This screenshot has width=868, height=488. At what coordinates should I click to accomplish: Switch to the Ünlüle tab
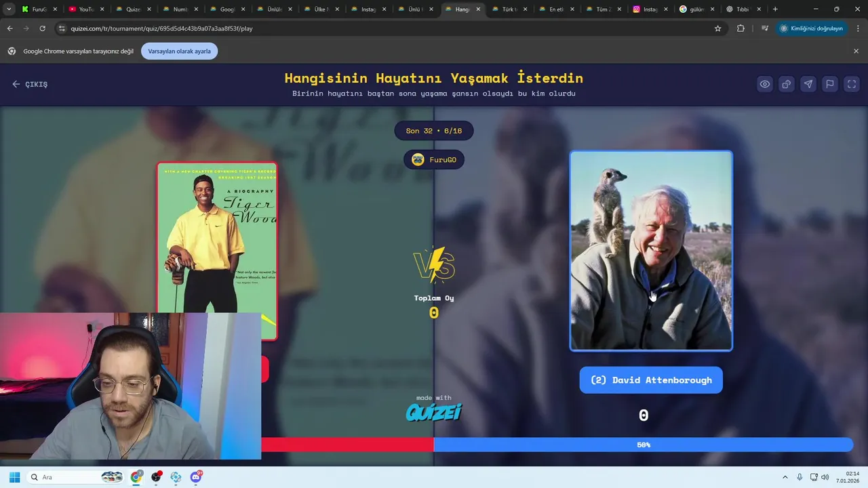(x=273, y=9)
